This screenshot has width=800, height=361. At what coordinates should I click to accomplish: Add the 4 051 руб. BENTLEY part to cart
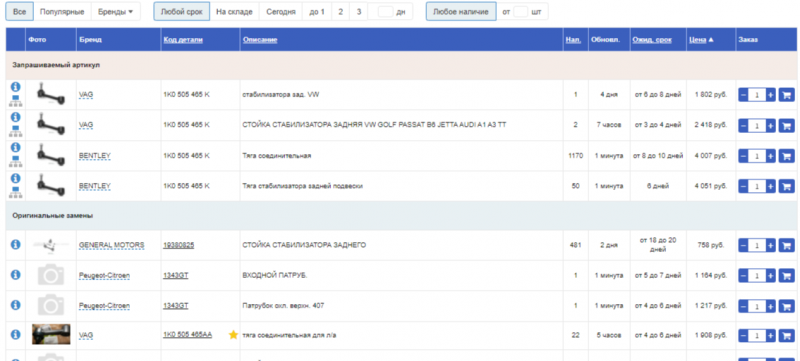[x=786, y=187]
